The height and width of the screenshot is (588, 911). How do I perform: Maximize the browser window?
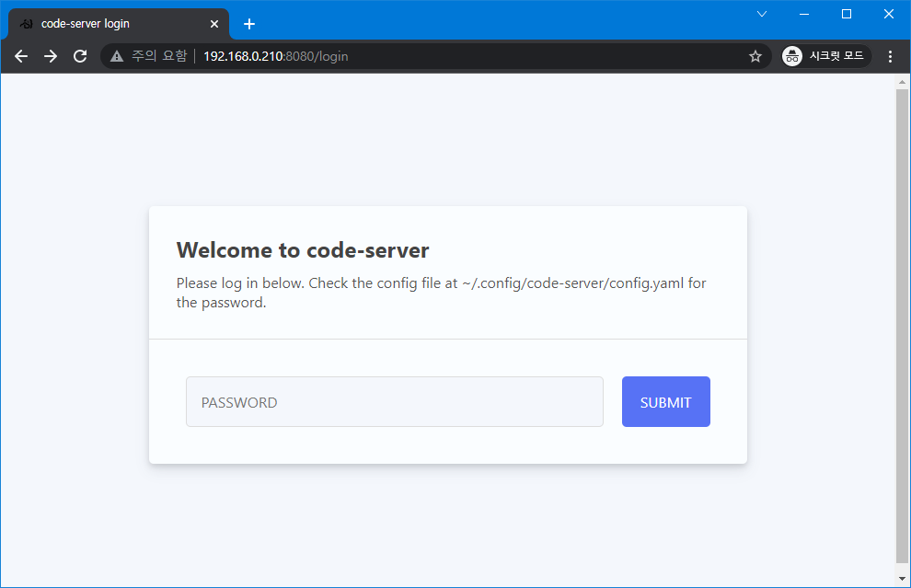pyautogui.click(x=847, y=14)
